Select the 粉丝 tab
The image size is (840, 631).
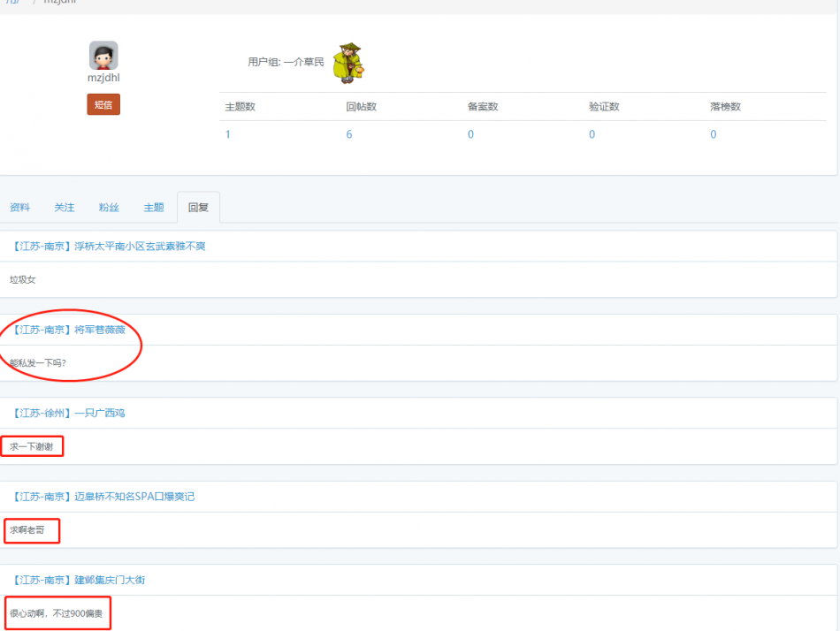pos(109,208)
